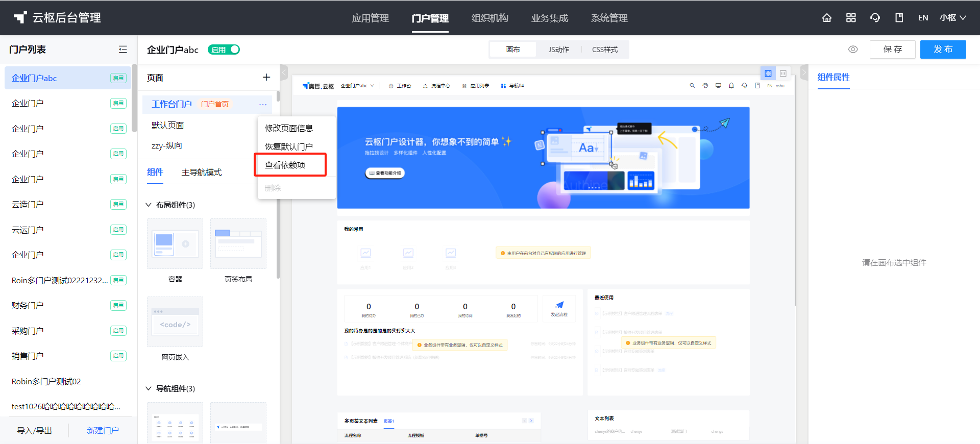Click 保存 button
Viewport: 980px width, 444px height.
pyautogui.click(x=893, y=50)
